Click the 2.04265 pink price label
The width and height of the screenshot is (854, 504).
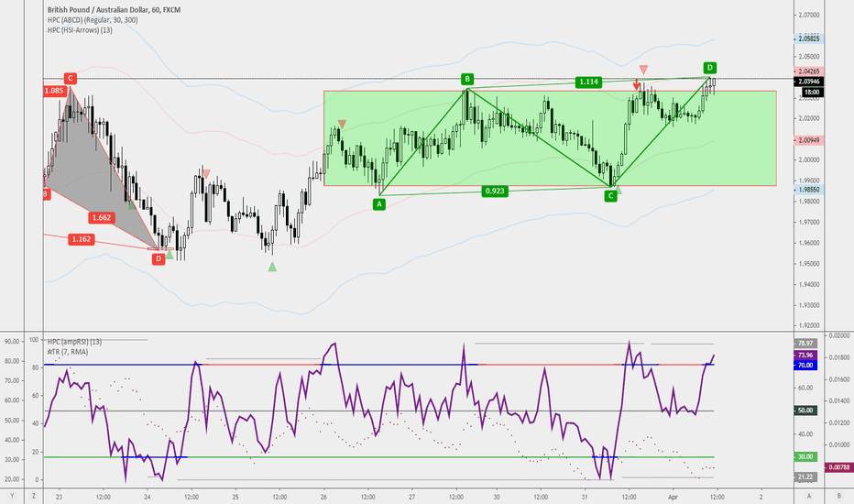(809, 71)
